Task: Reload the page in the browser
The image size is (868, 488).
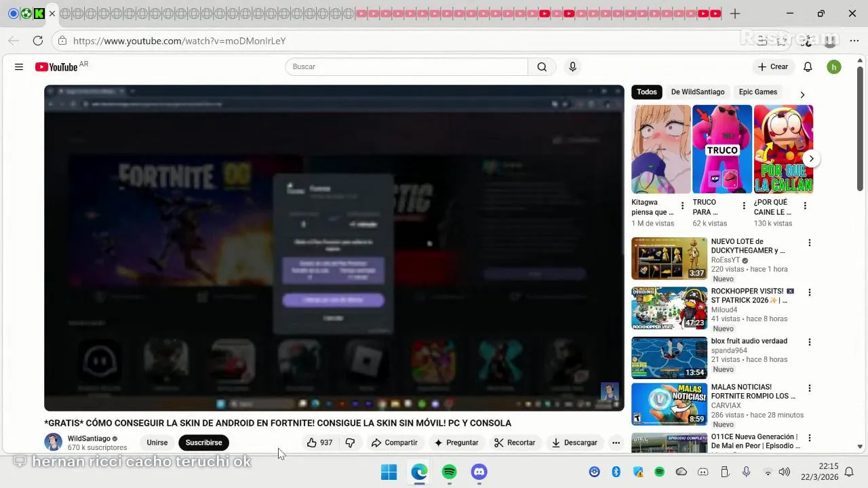Action: pos(38,41)
